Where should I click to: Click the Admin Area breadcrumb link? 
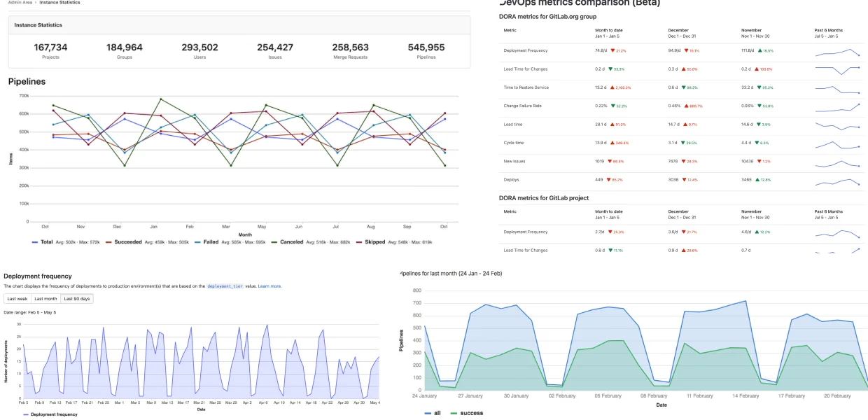coord(19,3)
